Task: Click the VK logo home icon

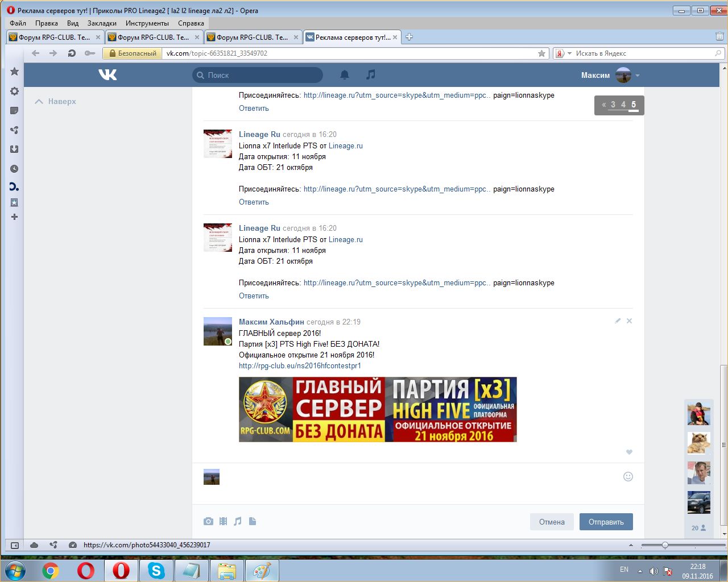Action: click(x=107, y=75)
